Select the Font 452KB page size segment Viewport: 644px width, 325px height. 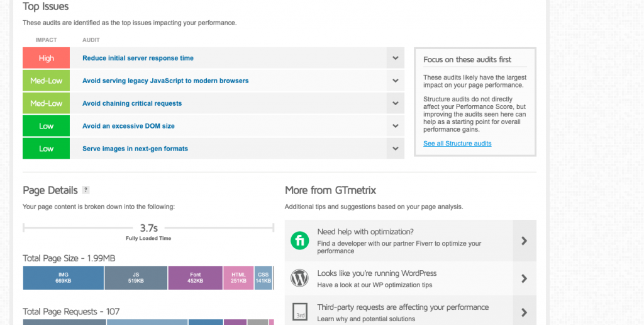point(196,278)
